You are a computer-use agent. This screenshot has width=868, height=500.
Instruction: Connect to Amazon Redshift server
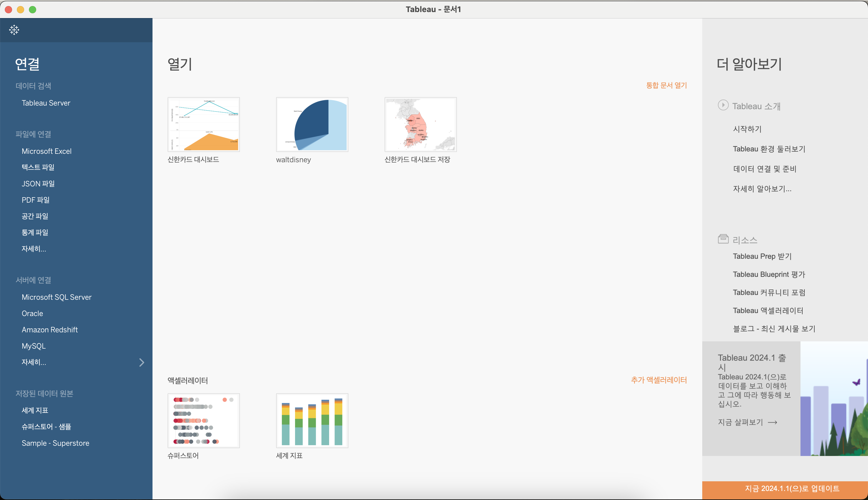(x=50, y=330)
